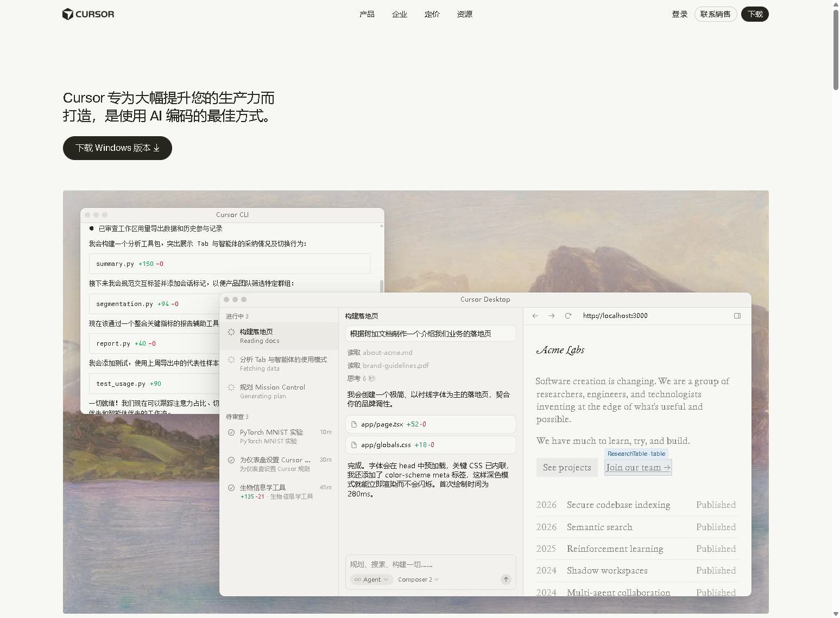Screen dimensions: 840x618
Task: Click the 联系销售 button
Action: 715,14
